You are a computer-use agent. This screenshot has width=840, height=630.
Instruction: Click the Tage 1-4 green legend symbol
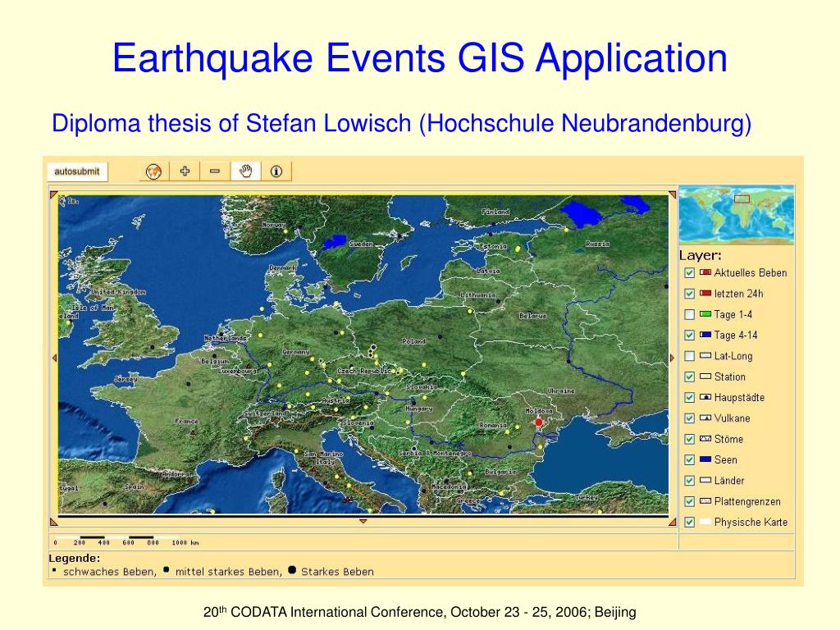[705, 314]
